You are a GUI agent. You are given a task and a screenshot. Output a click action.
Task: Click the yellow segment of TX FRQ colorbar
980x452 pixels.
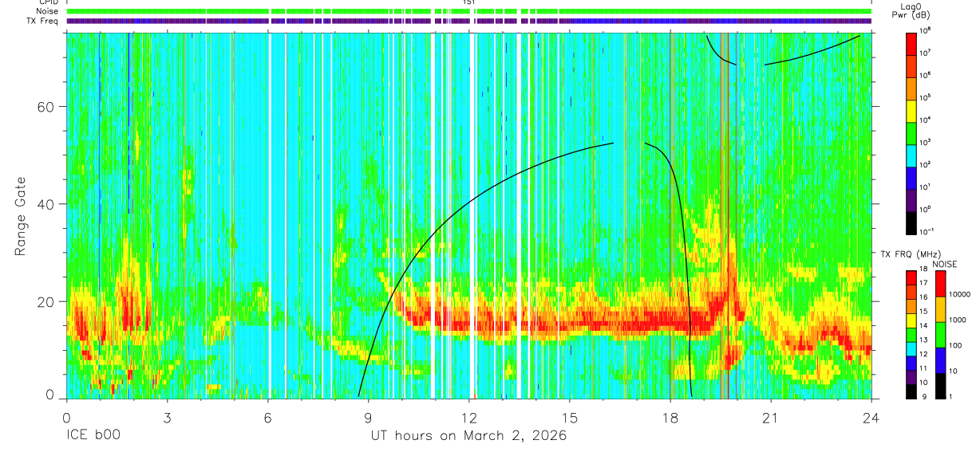tap(911, 320)
